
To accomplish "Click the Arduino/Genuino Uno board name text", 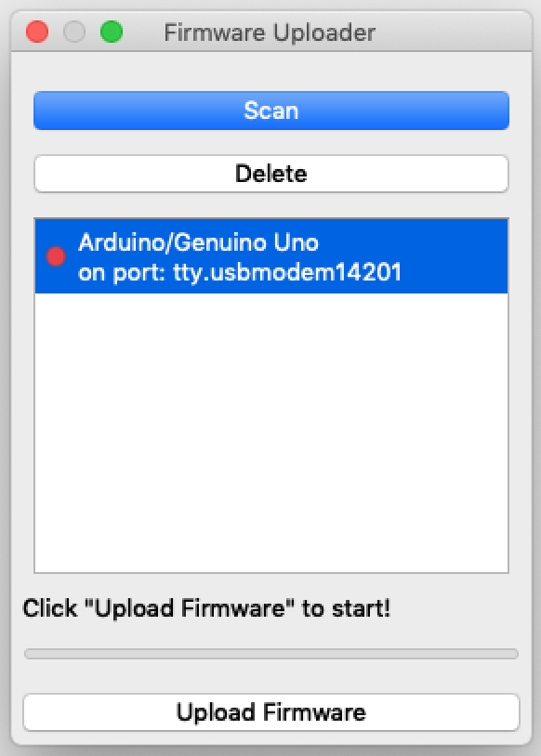I will point(198,242).
